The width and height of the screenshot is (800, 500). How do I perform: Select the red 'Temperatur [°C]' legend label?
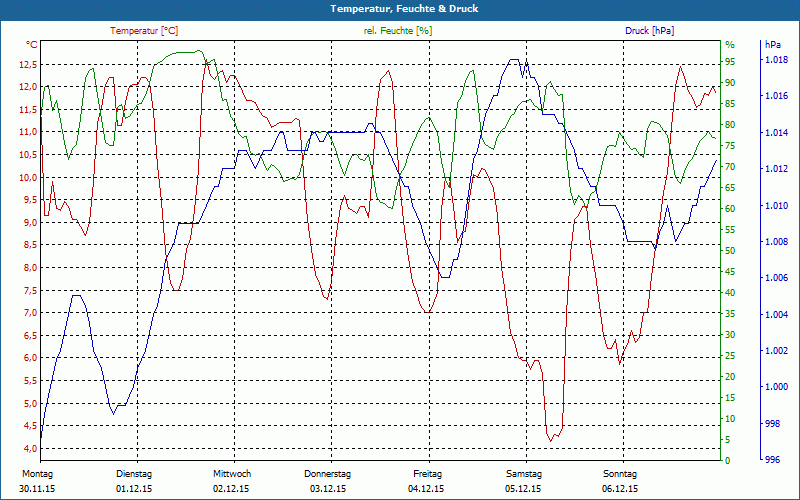click(144, 31)
